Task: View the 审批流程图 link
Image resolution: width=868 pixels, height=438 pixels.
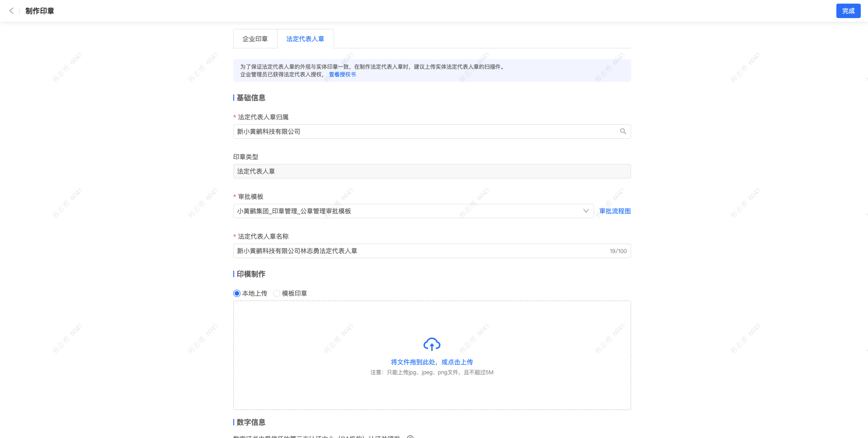Action: [x=615, y=211]
